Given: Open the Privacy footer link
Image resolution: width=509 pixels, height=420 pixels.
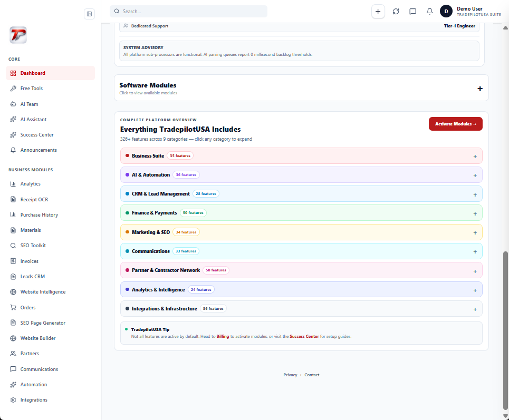Looking at the screenshot, I should click(x=290, y=375).
